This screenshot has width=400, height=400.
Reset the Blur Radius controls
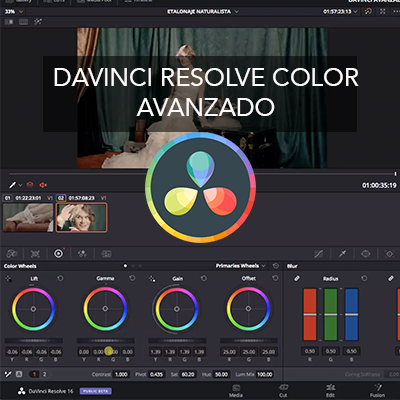[364, 278]
